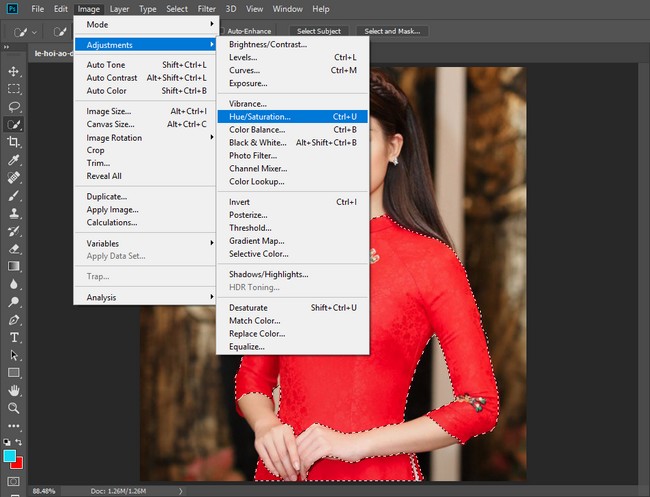650x497 pixels.
Task: Select the Quick Selection tool in toolbox
Action: [x=14, y=124]
